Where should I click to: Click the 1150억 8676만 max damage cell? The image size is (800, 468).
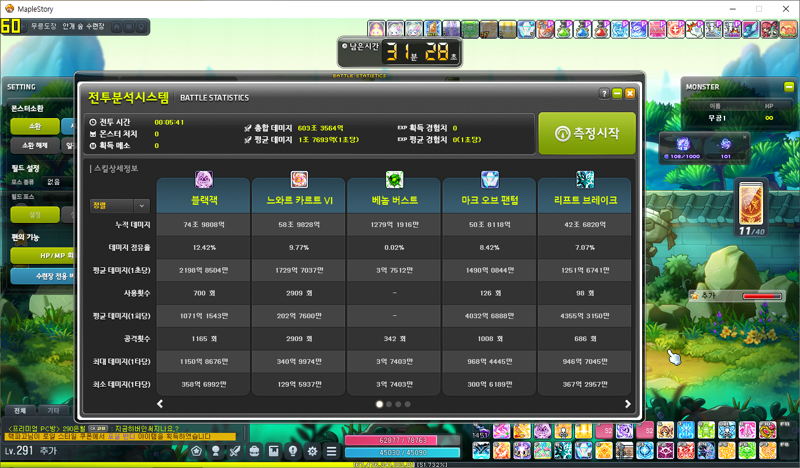(x=204, y=361)
